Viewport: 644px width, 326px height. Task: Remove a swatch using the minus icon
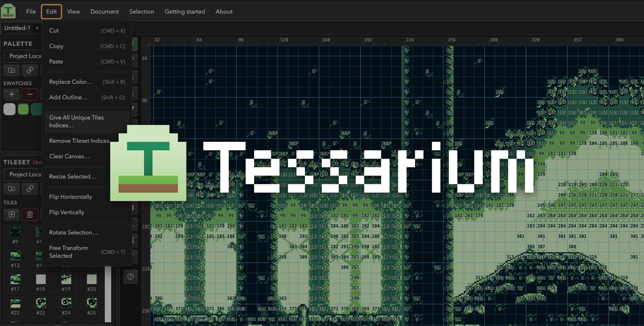[x=30, y=94]
